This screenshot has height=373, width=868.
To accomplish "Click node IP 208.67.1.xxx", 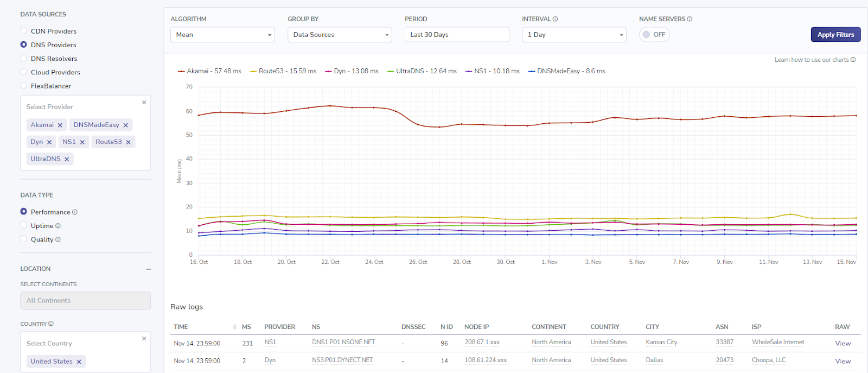I will 482,342.
